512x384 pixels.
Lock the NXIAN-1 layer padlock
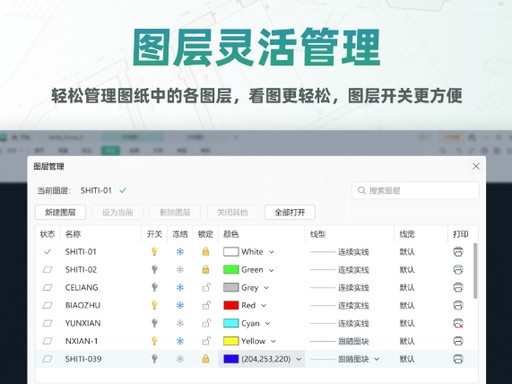(x=206, y=341)
